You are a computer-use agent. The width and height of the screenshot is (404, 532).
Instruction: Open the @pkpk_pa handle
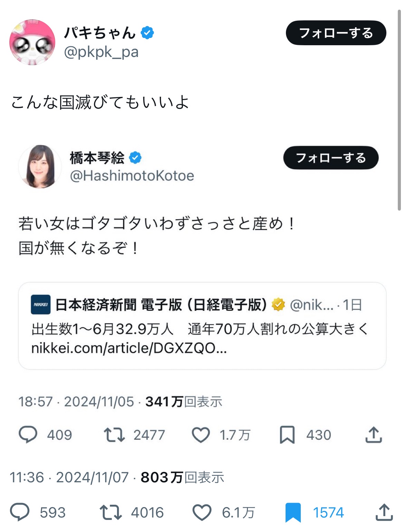pos(101,52)
